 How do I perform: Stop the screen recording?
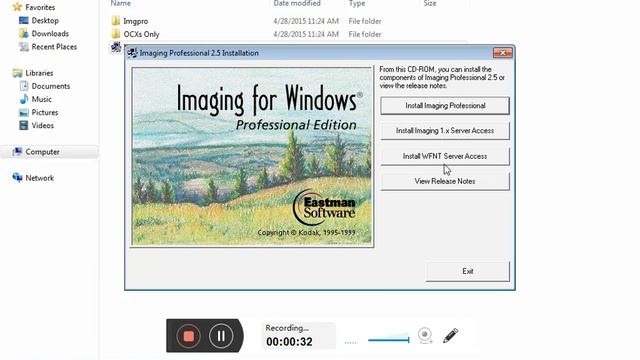[x=188, y=336]
